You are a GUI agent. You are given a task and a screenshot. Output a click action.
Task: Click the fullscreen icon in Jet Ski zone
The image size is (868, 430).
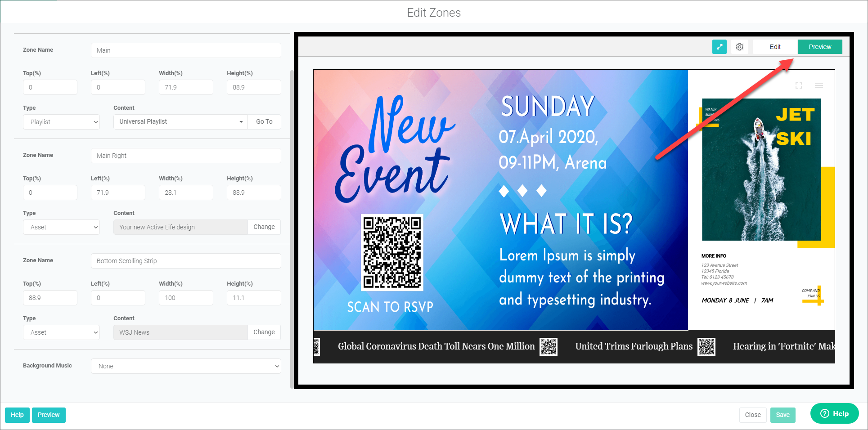point(799,85)
